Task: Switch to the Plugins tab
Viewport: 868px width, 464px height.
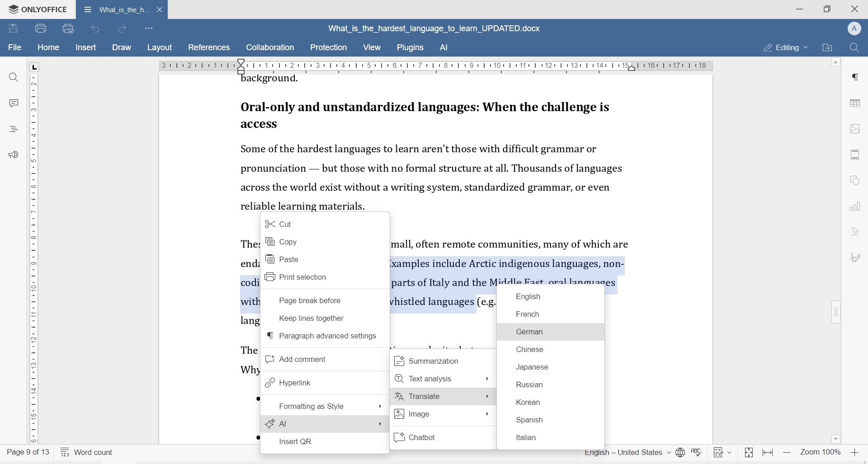Action: click(410, 47)
